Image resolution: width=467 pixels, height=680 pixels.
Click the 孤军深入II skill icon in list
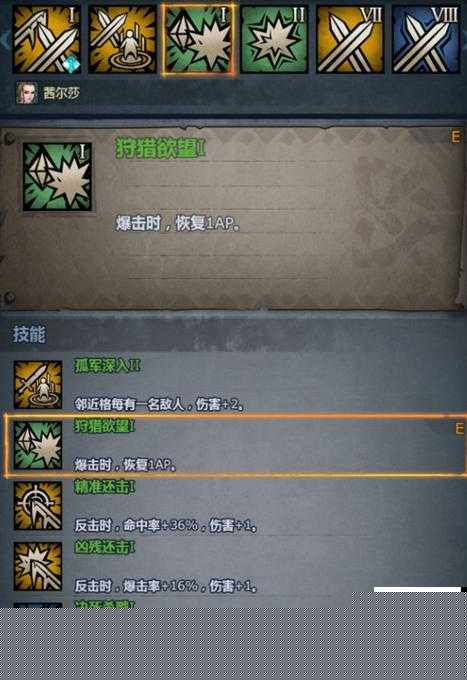point(38,385)
